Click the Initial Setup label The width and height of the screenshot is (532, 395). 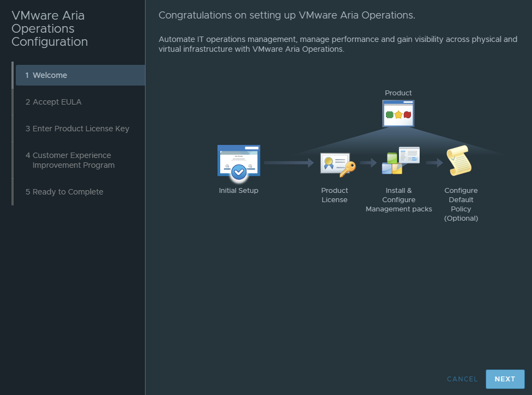239,191
